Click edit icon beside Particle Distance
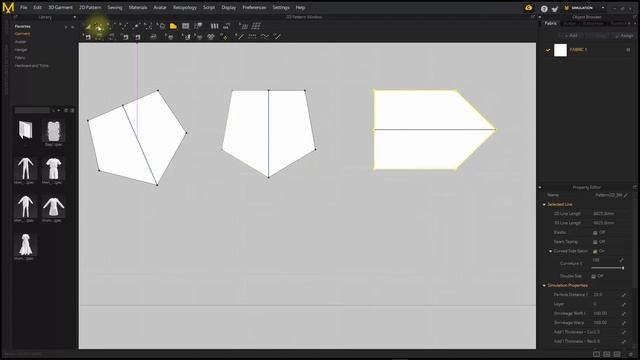The height and width of the screenshot is (360, 640). 624,294
